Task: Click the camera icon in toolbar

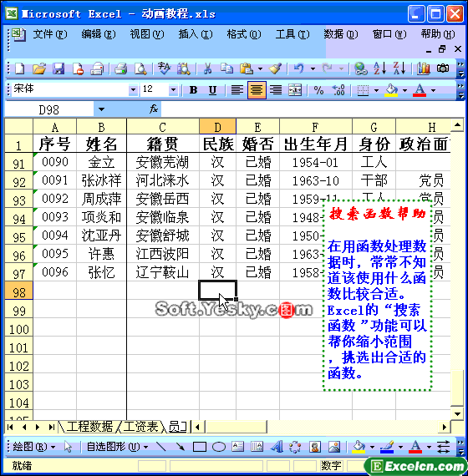Action: (x=443, y=68)
